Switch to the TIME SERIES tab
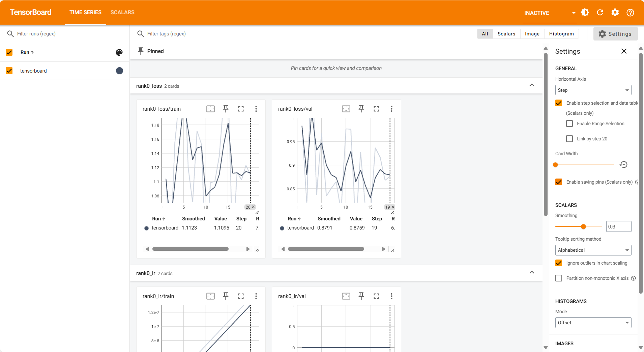This screenshot has height=352, width=644. 85,12
